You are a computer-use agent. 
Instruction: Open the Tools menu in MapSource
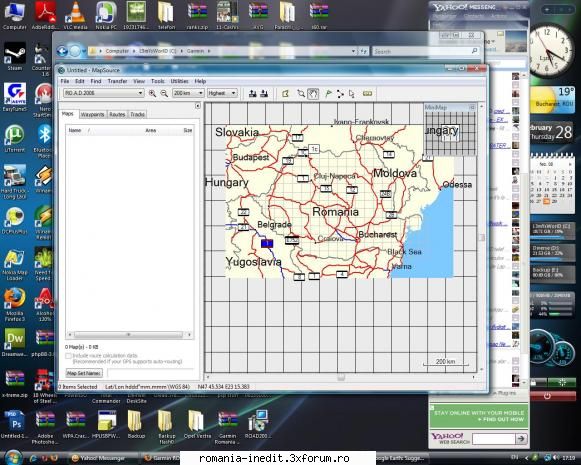pyautogui.click(x=157, y=81)
